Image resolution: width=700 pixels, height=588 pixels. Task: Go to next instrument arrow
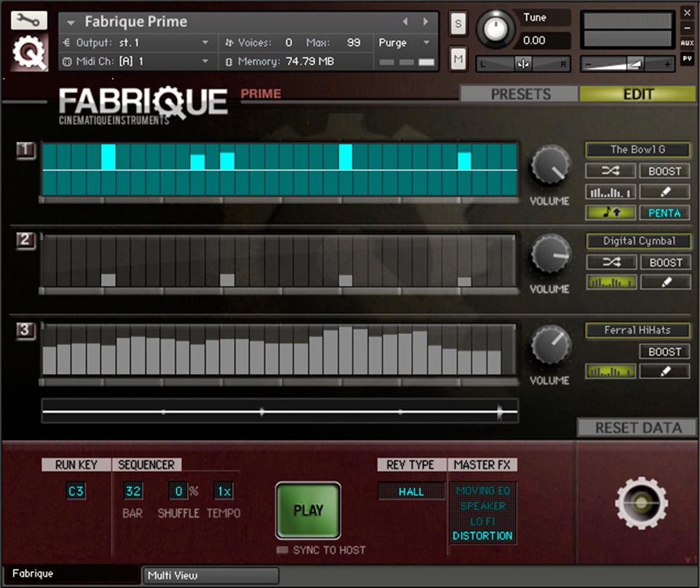426,22
